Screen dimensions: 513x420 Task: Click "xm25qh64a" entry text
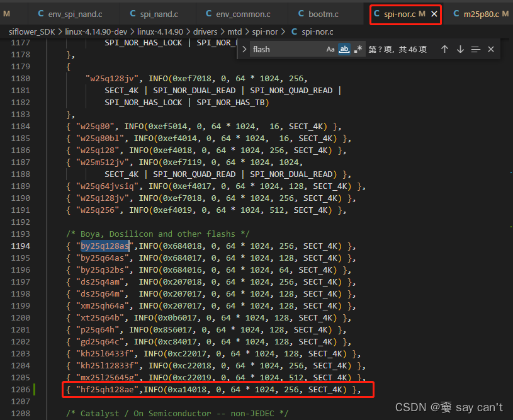(103, 306)
